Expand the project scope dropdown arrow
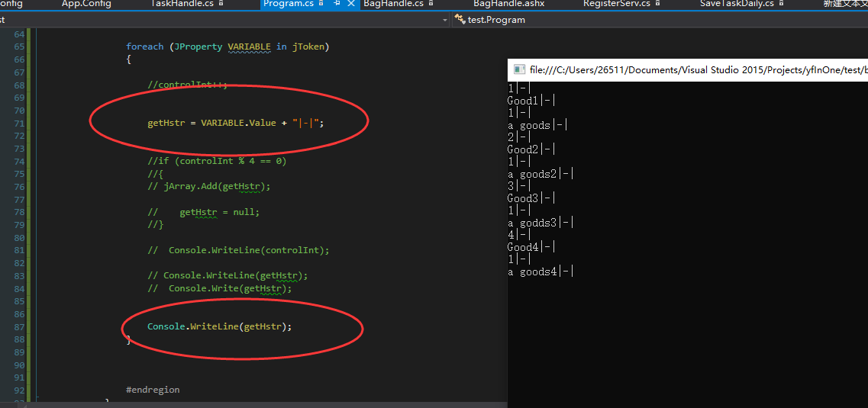This screenshot has width=868, height=408. click(x=445, y=21)
